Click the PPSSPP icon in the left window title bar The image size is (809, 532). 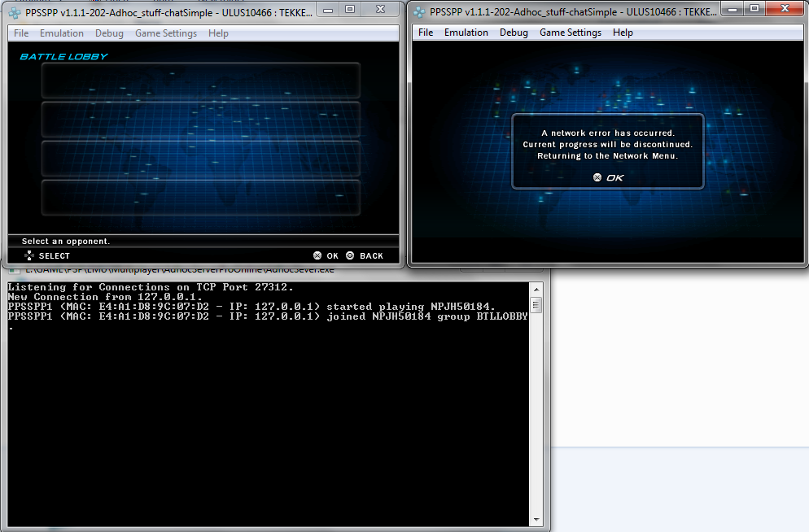click(x=14, y=11)
